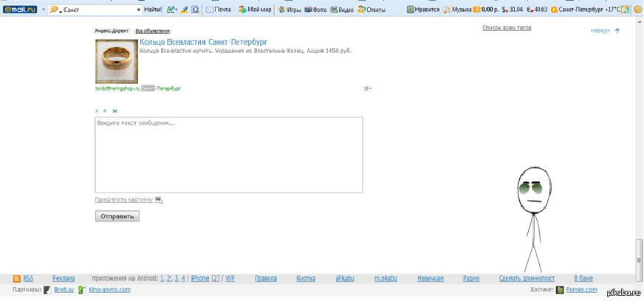Click the attach image icon
Image resolution: width=644 pixels, height=301 pixels.
click(x=159, y=200)
